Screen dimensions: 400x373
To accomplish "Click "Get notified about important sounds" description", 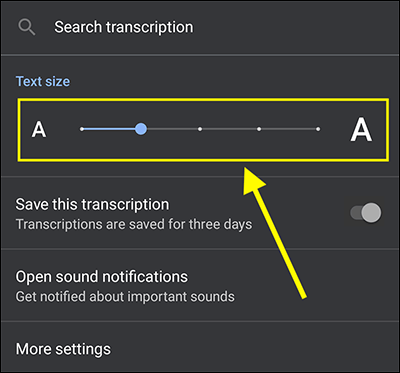I will click(x=125, y=296).
